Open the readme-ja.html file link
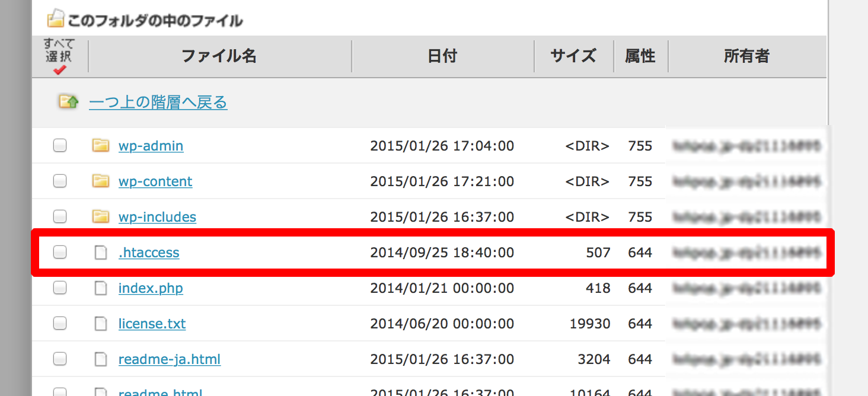The height and width of the screenshot is (396, 868). click(x=170, y=359)
